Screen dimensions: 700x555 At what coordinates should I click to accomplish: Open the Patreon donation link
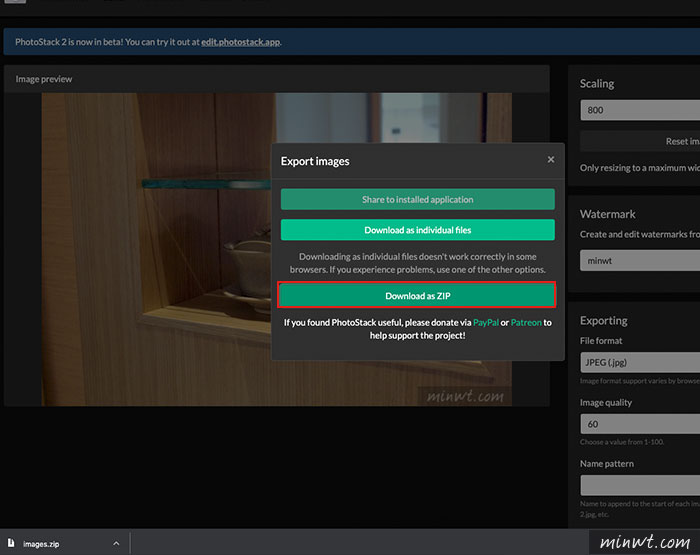point(526,322)
